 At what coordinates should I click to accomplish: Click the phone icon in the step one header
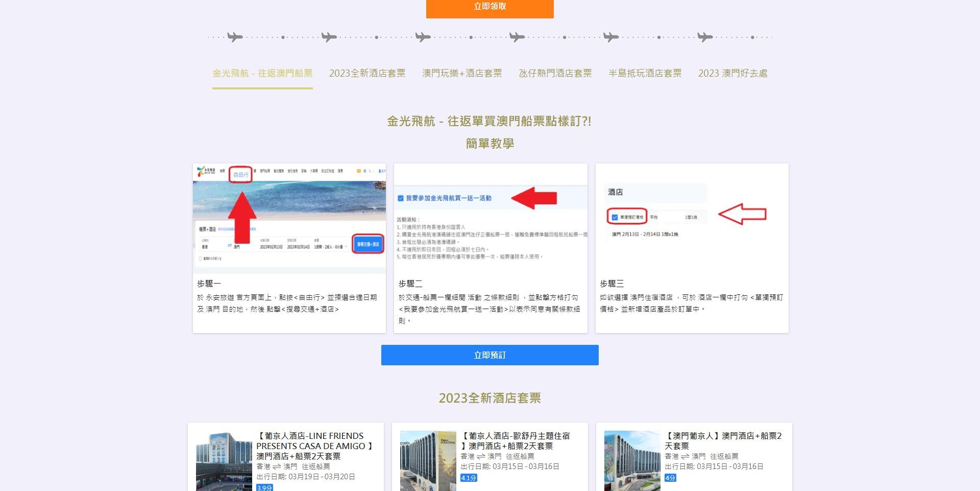pos(370,170)
